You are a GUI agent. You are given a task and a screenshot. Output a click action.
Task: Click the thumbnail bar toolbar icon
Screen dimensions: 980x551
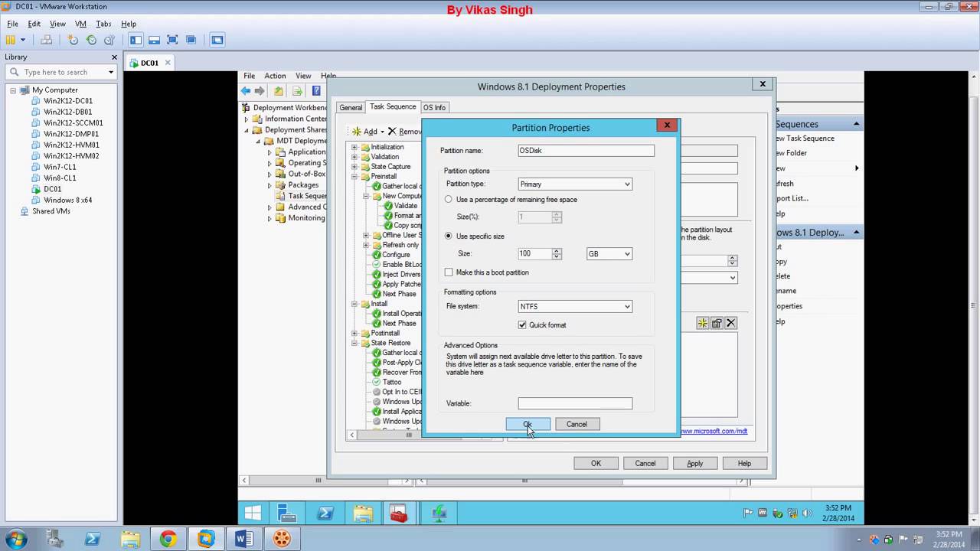tap(154, 40)
